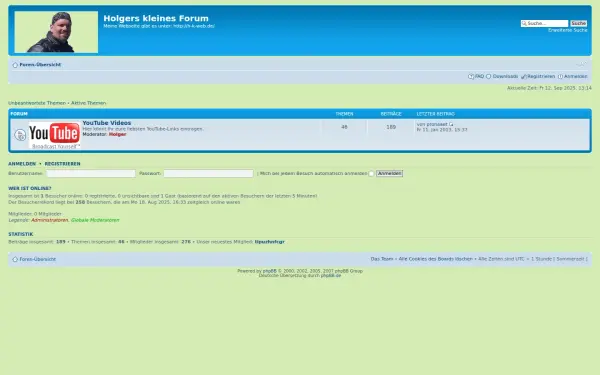Open the phpBB.de translation link
This screenshot has height=375, width=600.
331,276
